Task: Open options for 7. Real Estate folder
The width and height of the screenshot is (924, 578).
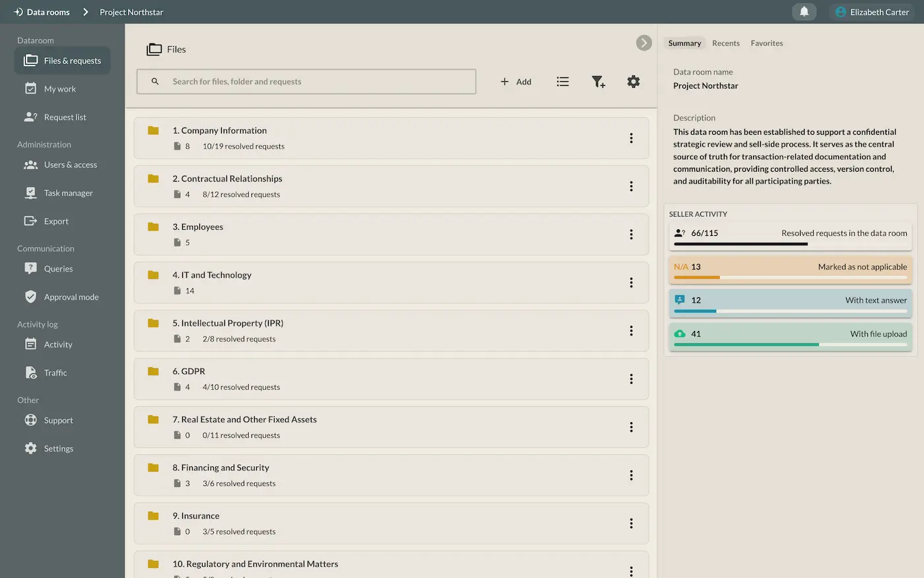Action: 631,427
